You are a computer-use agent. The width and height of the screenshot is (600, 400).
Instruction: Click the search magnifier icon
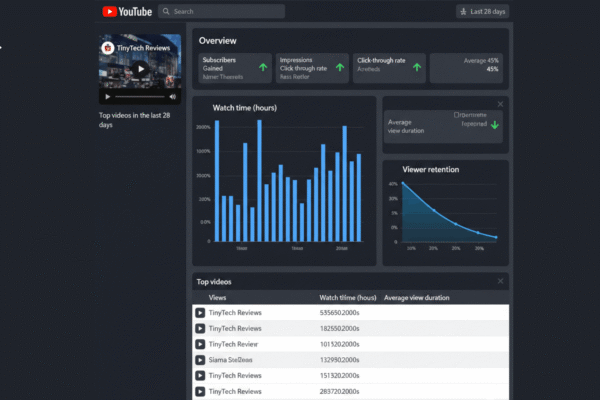coord(166,11)
